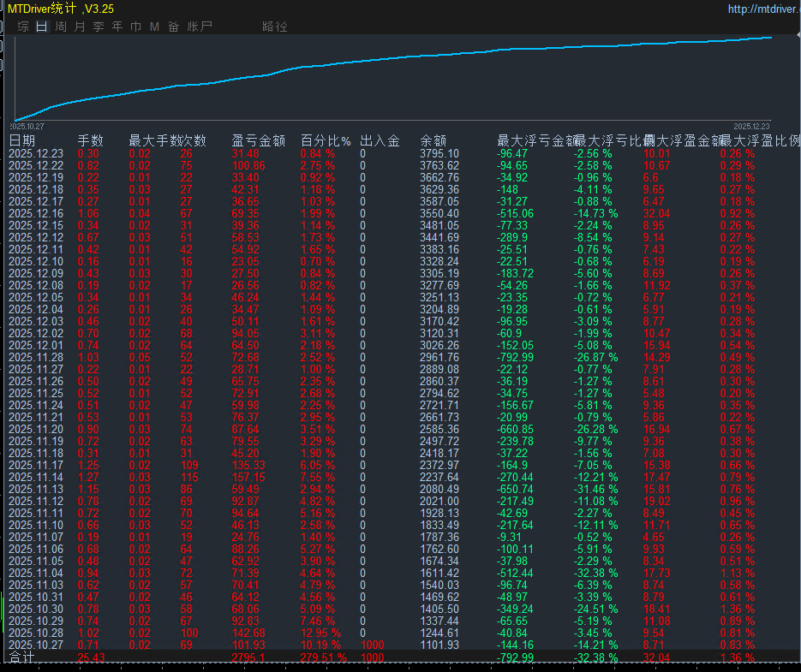The image size is (801, 672).
Task: Click balance 3441.69 cell
Action: (439, 237)
